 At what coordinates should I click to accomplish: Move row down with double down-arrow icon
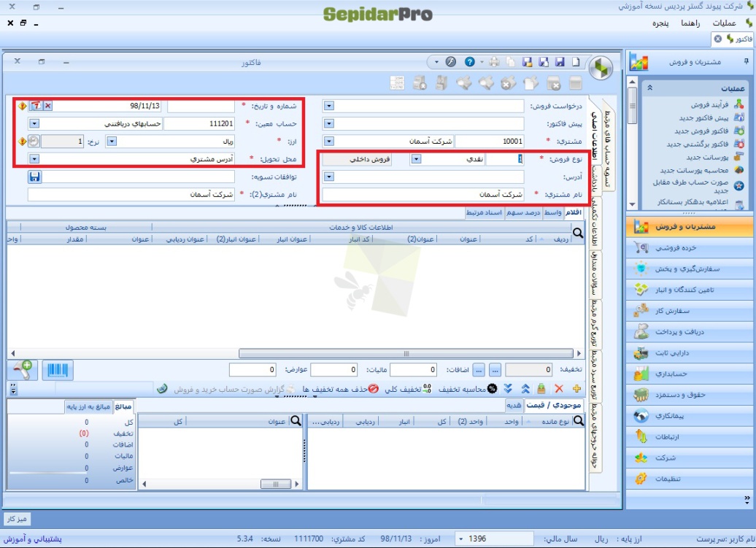coord(508,388)
